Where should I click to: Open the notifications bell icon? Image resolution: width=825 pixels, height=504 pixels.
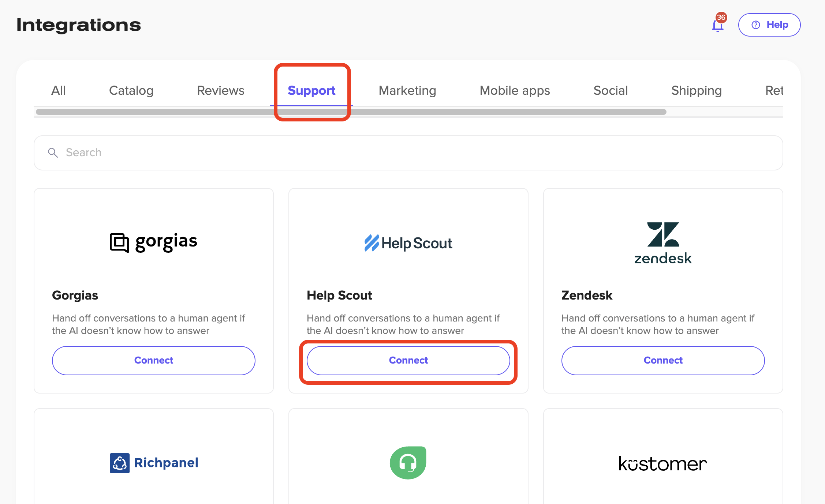[718, 25]
